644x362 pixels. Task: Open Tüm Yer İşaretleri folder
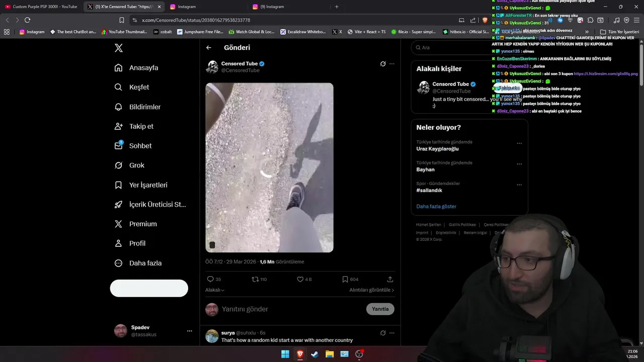click(619, 32)
